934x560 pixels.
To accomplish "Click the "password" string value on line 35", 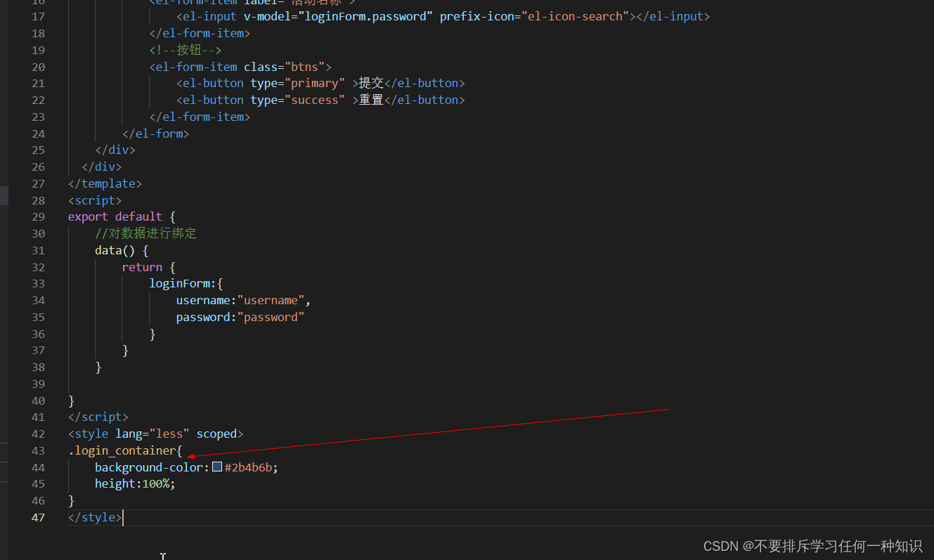I will pos(271,317).
